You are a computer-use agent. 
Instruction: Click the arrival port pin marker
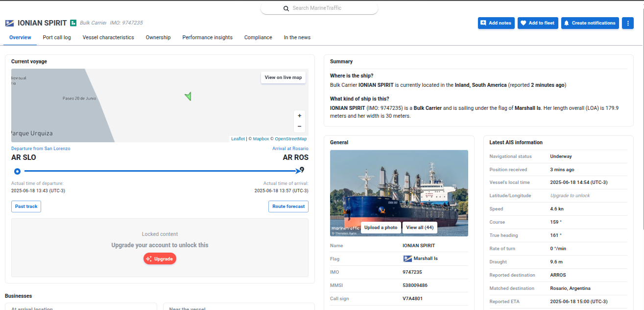pyautogui.click(x=302, y=170)
